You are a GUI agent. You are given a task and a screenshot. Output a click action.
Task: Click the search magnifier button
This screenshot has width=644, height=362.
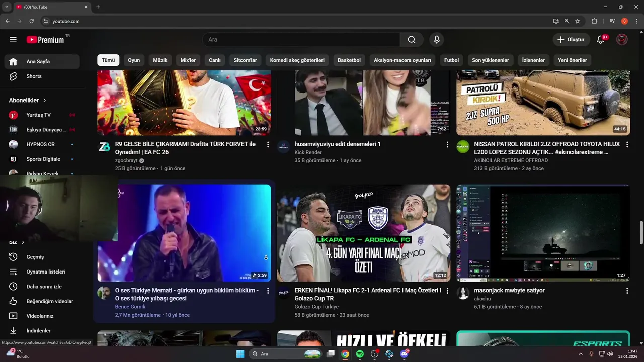tap(412, 40)
